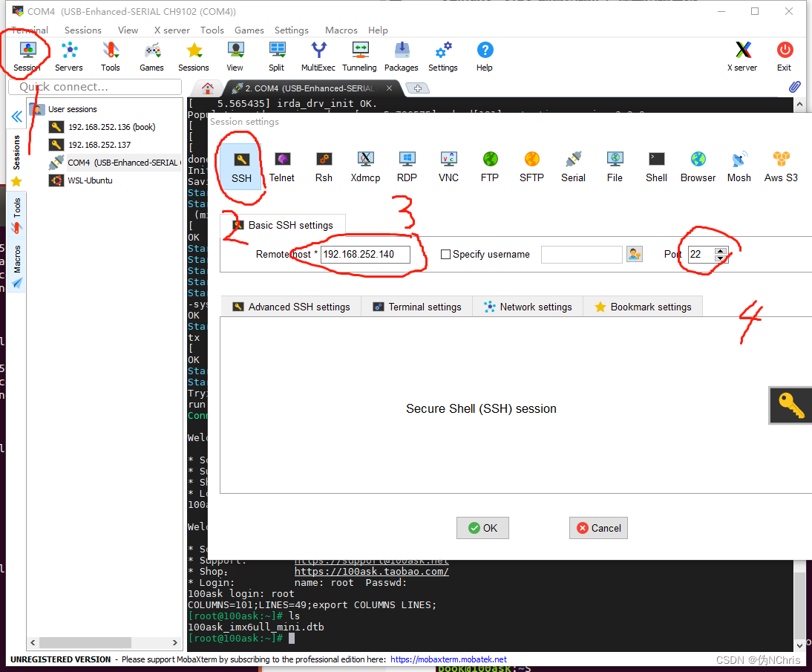Open the 100ask.taobao.com link in terminal
Image resolution: width=812 pixels, height=672 pixels.
click(371, 572)
